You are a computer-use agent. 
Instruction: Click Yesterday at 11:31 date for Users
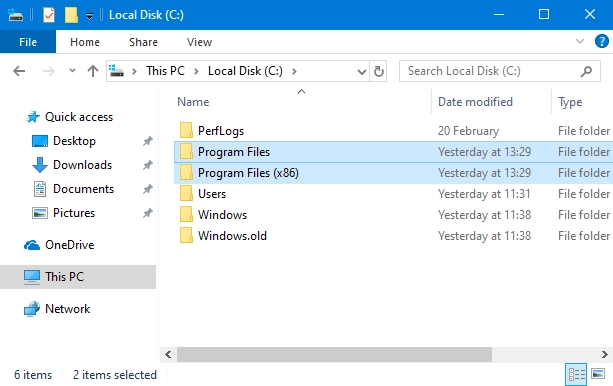tap(484, 194)
